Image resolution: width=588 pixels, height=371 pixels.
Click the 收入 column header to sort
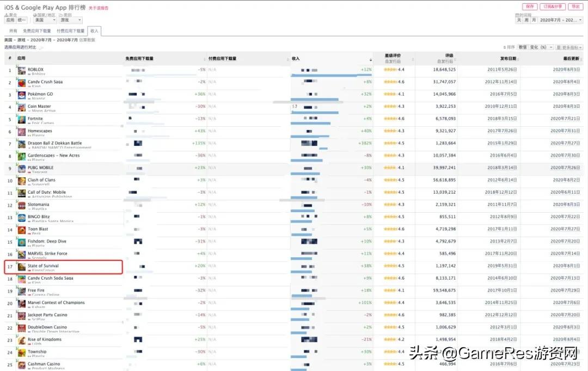pyautogui.click(x=297, y=58)
